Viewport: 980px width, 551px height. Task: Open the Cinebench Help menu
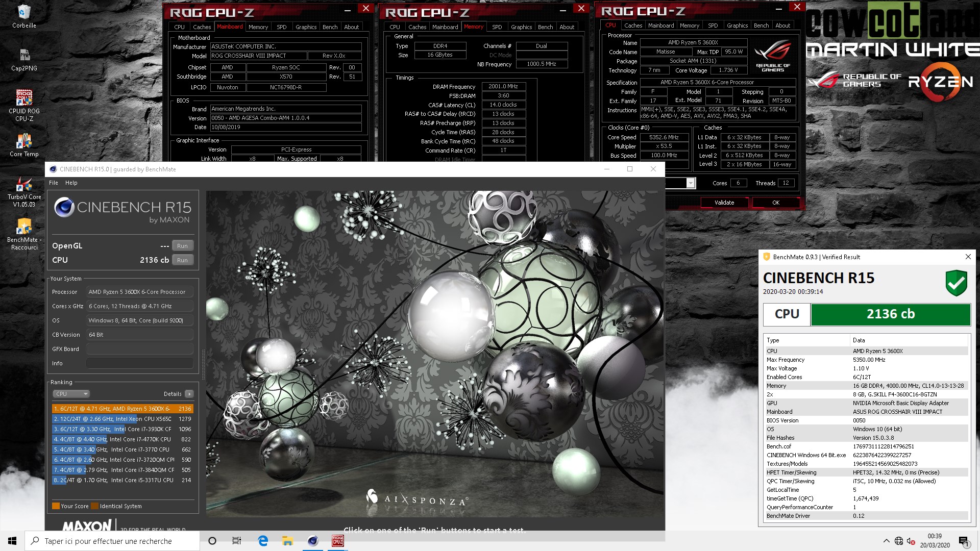71,183
